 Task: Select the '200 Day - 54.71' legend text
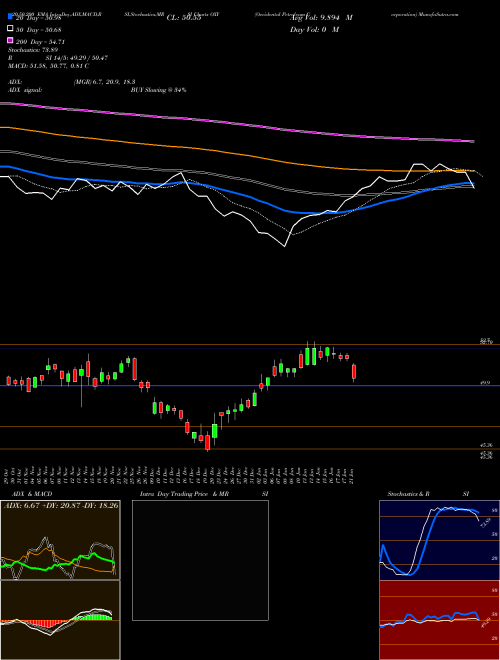pyautogui.click(x=40, y=41)
